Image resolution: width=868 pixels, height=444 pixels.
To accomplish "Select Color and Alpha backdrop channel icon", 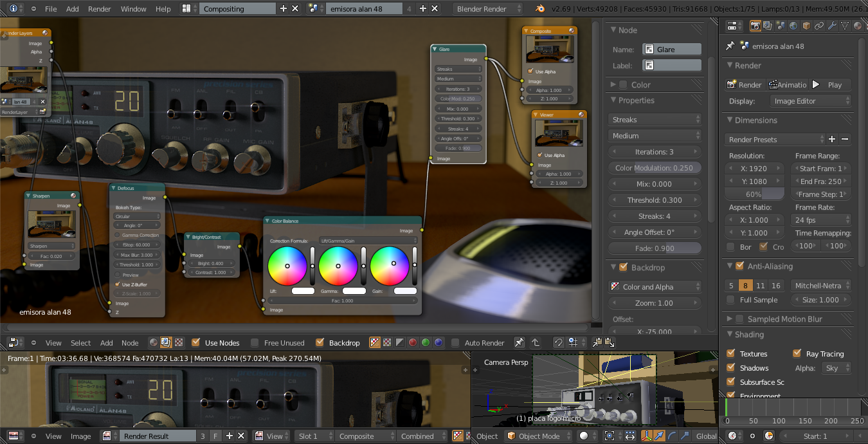I will pos(375,343).
